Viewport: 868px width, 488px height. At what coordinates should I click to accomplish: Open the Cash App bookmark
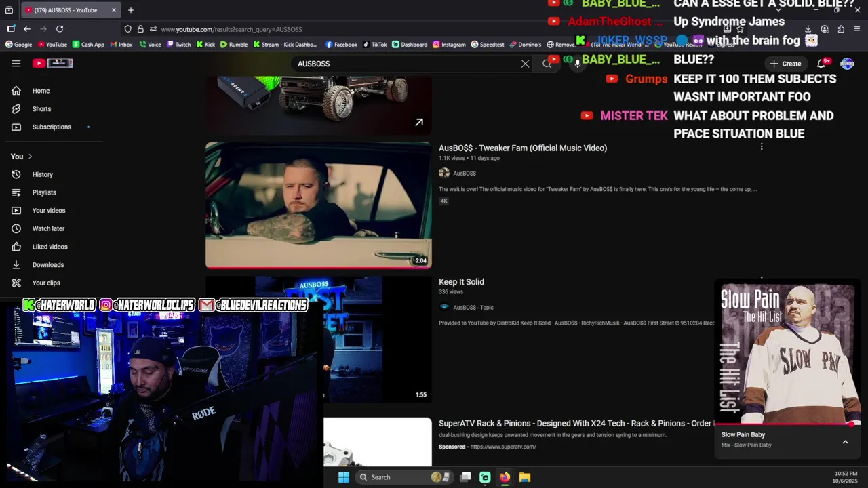coord(88,45)
